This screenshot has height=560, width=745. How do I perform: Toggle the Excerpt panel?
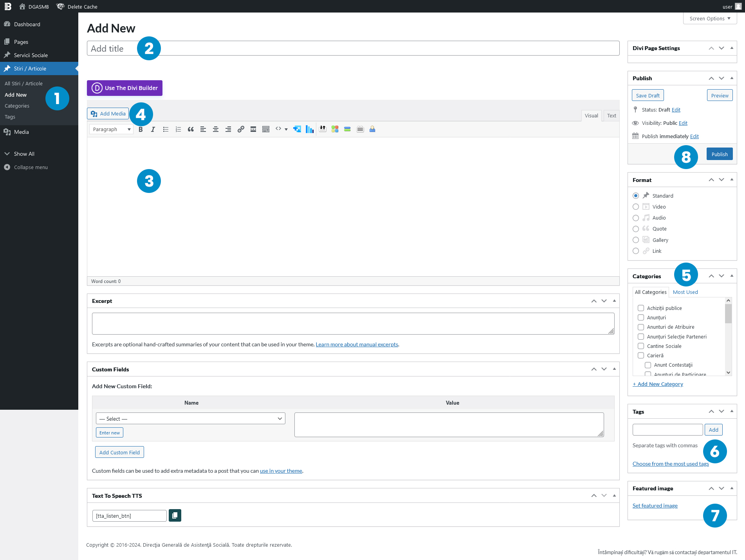[x=614, y=301]
